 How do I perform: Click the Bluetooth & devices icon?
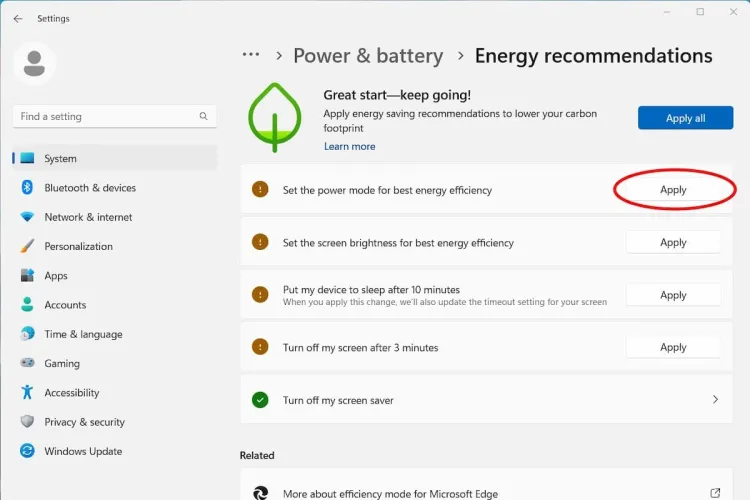[27, 188]
